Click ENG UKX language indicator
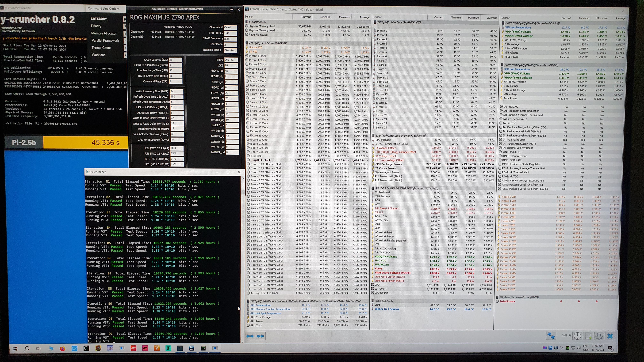 tap(586, 348)
